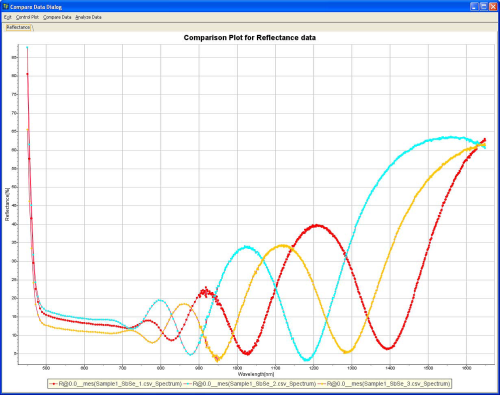This screenshot has height=395, width=500.
Task: Close the Compare Data Dialog window
Action: click(x=493, y=6)
